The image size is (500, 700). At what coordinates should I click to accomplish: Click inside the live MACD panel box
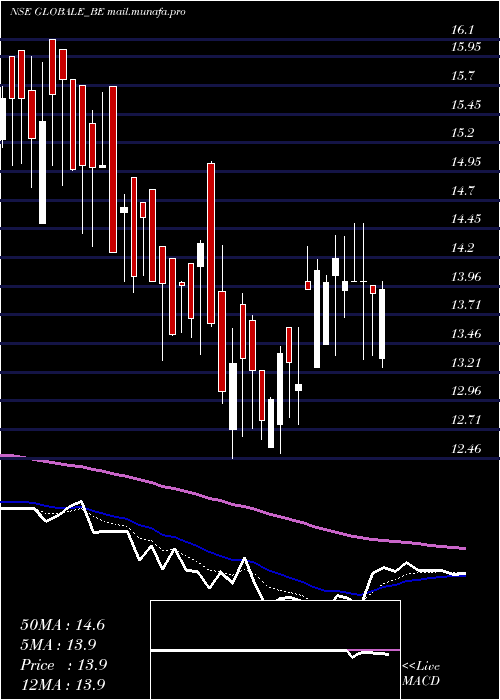[275, 650]
